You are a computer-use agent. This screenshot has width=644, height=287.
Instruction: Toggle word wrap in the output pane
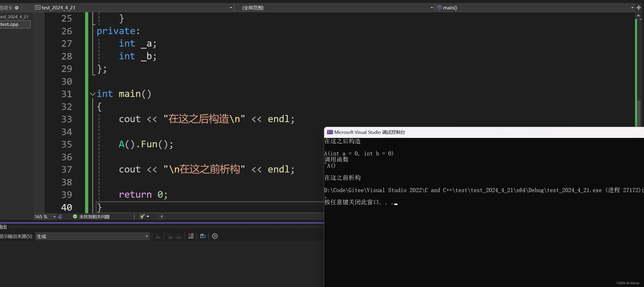pos(203,236)
